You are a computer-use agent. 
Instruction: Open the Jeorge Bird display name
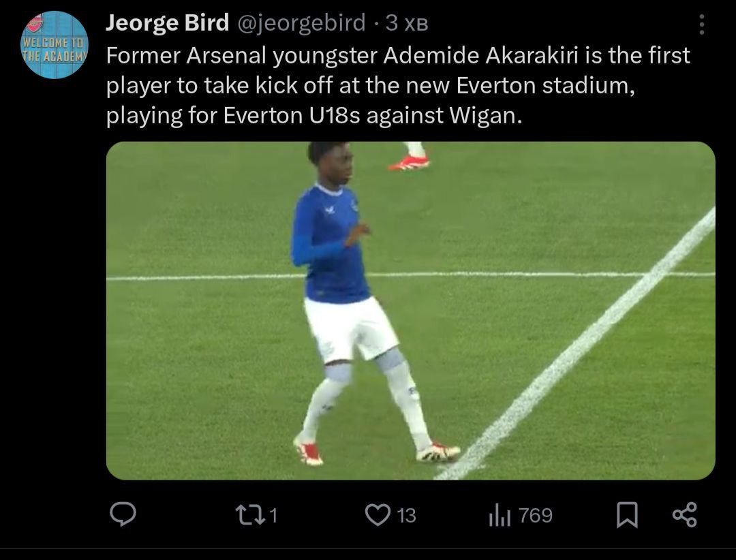[168, 24]
